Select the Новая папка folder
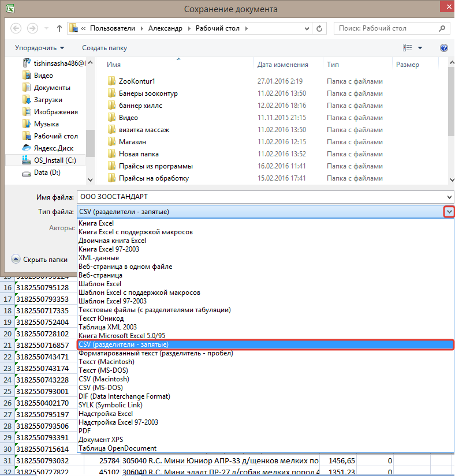 click(x=139, y=154)
